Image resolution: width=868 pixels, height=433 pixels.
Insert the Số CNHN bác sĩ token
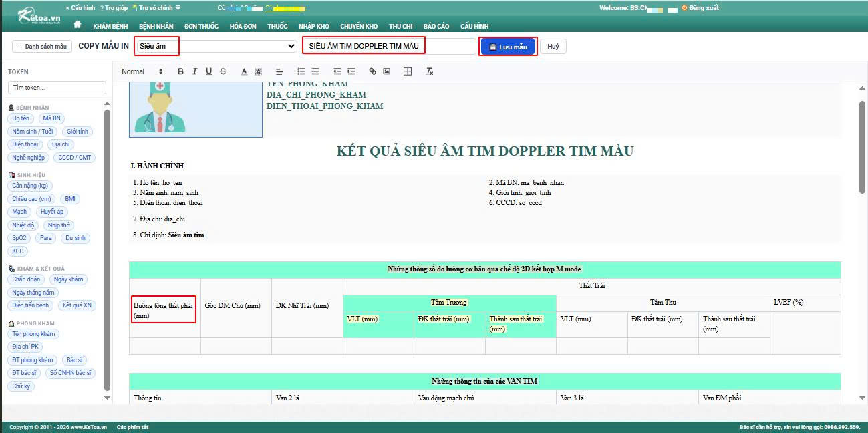tap(70, 373)
